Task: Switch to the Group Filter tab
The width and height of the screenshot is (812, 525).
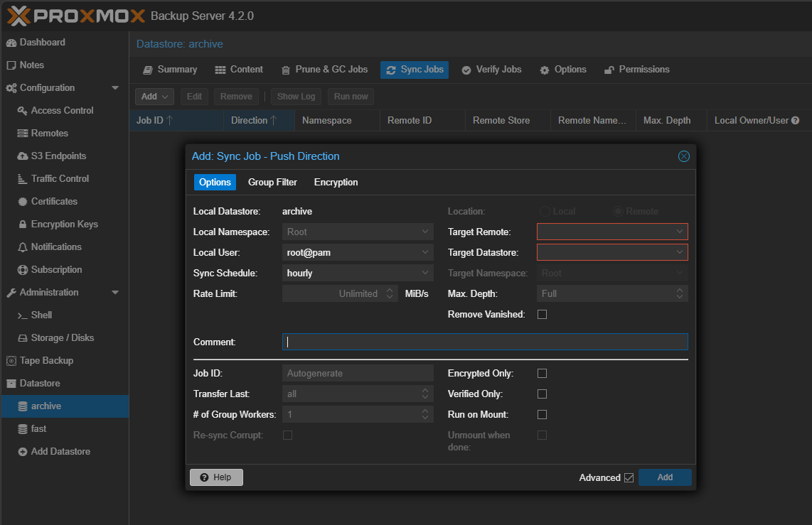Action: 272,183
